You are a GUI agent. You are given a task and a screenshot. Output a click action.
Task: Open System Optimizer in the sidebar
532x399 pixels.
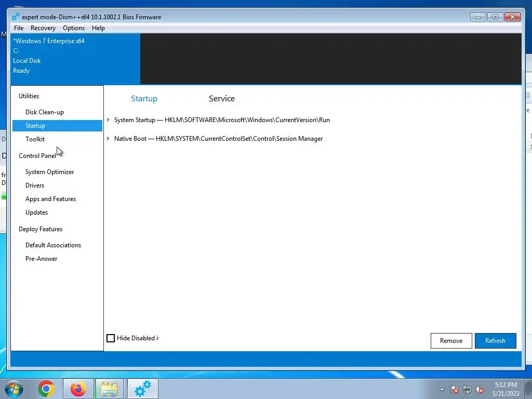[x=49, y=172]
